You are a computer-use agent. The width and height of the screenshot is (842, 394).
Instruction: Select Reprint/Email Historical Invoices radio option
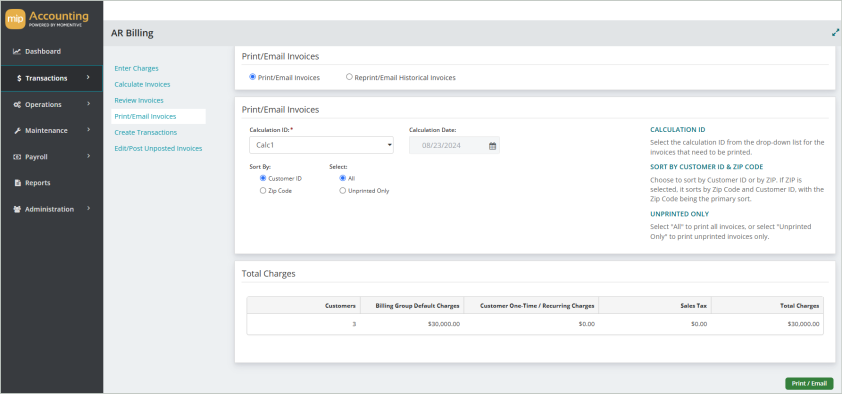pos(350,77)
